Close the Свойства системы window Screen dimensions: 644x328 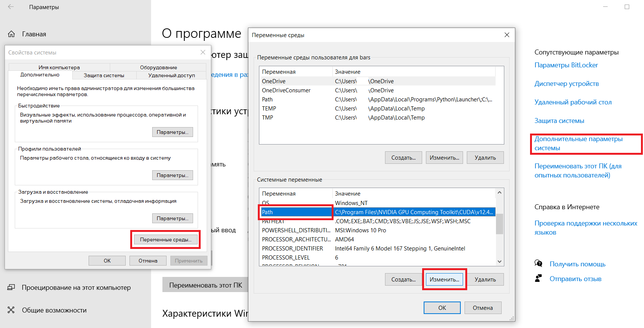pyautogui.click(x=203, y=52)
